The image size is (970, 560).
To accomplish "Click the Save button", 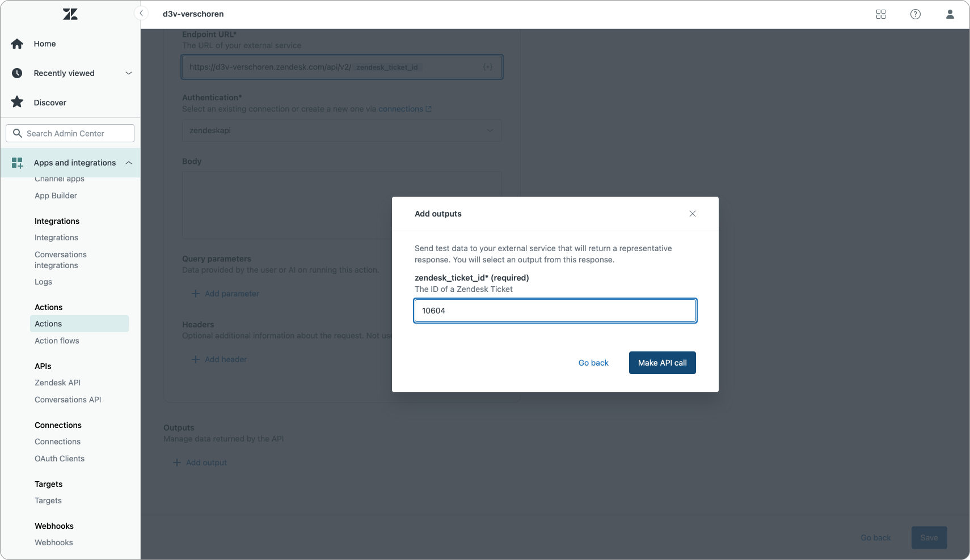I will click(929, 537).
